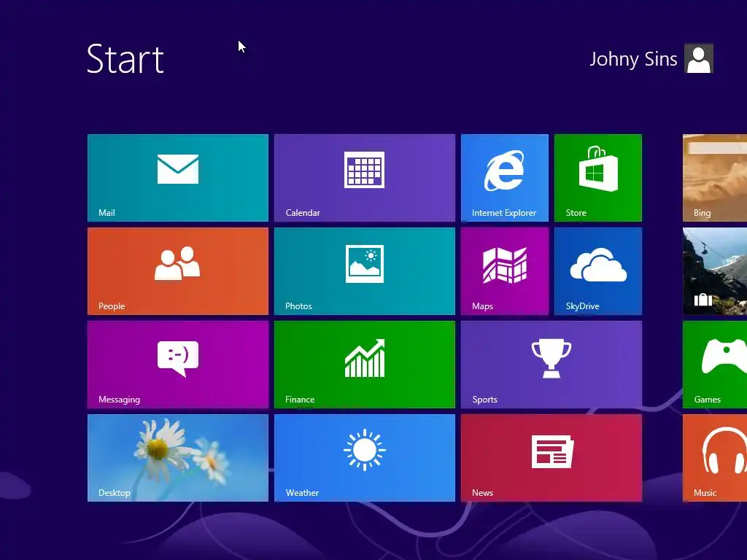Open the People tile
Screen dimensions: 747x560
(x=178, y=271)
